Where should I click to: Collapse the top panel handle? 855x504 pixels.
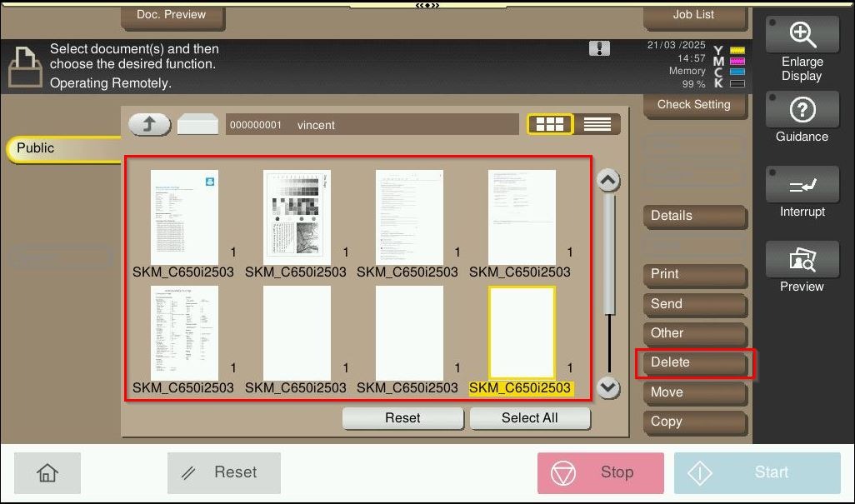point(427,5)
